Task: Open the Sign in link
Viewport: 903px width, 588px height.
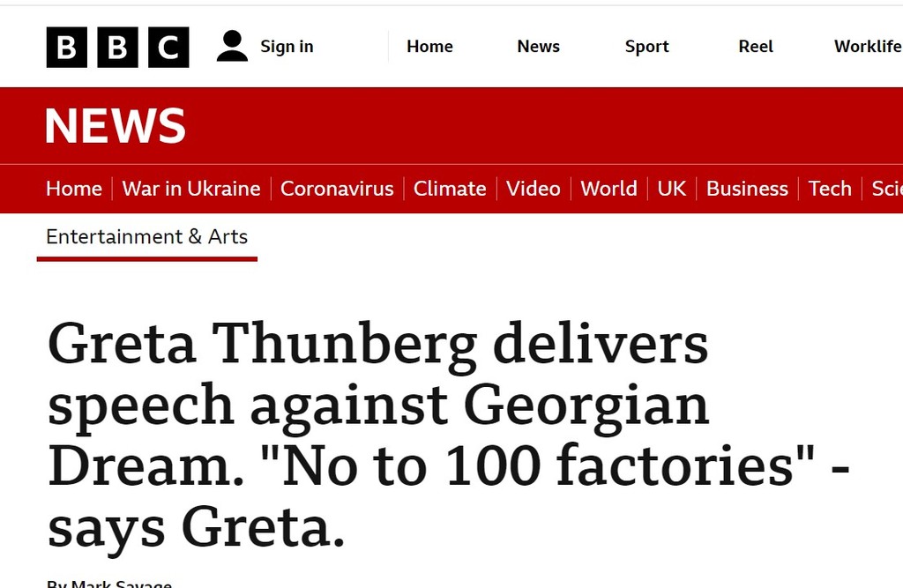Action: pyautogui.click(x=287, y=47)
